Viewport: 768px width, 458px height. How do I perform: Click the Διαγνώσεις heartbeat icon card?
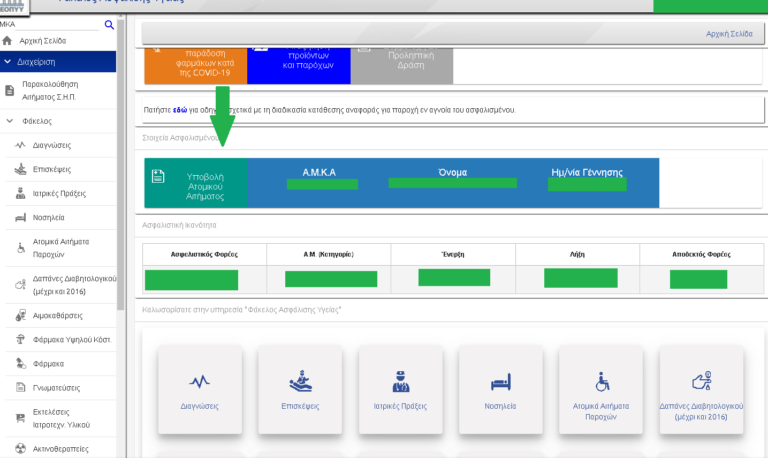(199, 382)
